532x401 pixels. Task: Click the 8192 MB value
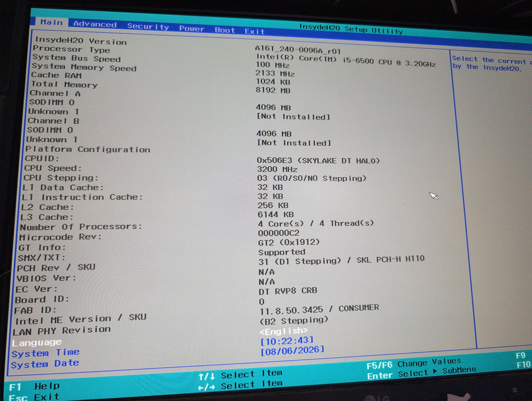tap(273, 90)
